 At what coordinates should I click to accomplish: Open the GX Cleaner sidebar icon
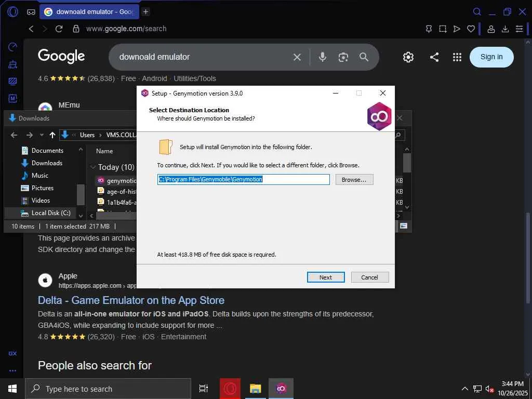(12, 64)
